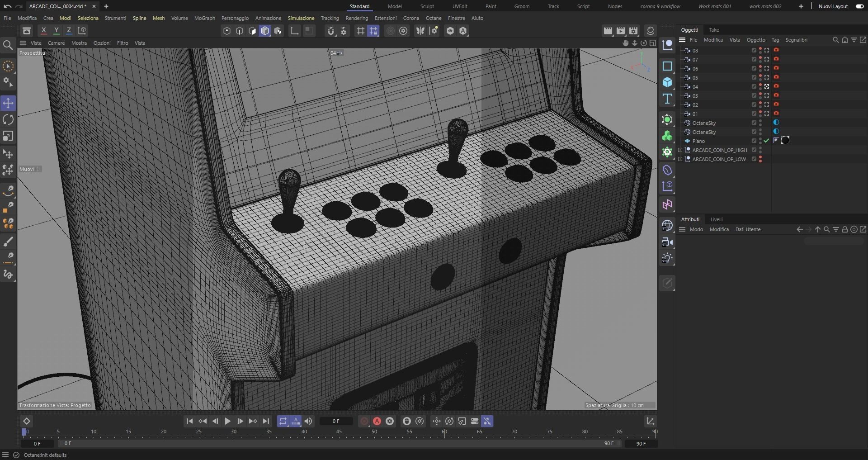Select the Scale tool in left toolbar
The height and width of the screenshot is (460, 868).
point(8,136)
